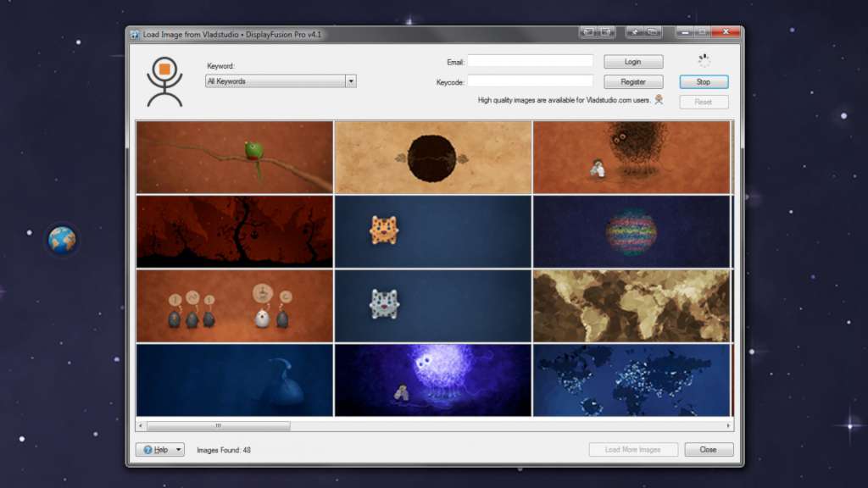
Task: Click the Help question mark icon
Action: tap(149, 449)
